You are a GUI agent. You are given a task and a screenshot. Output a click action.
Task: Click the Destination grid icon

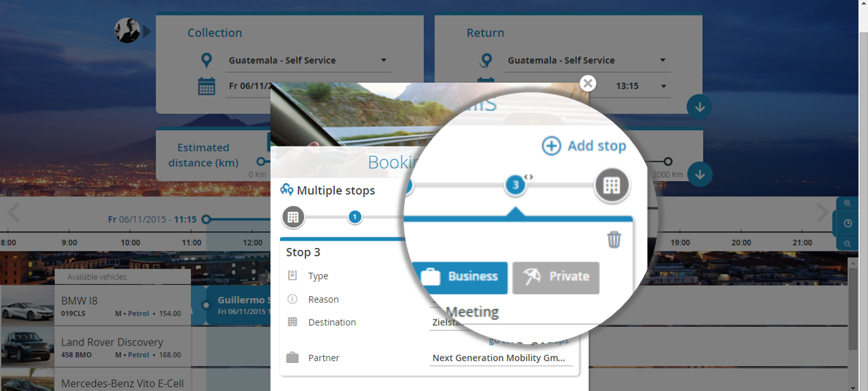[x=292, y=321]
